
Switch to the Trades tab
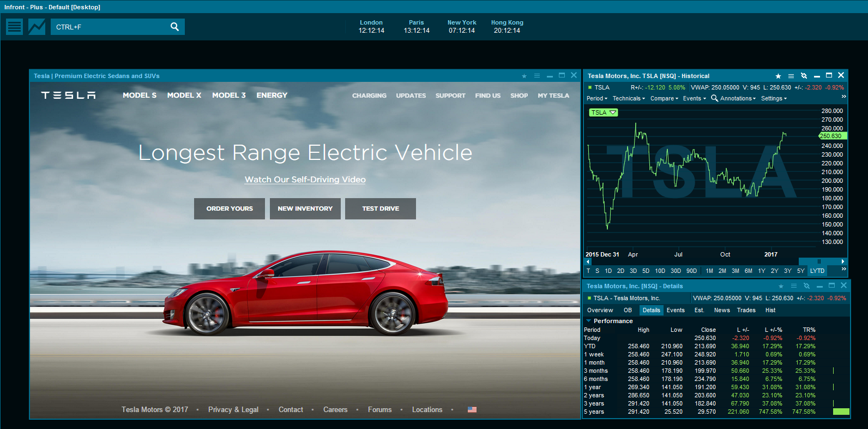746,310
